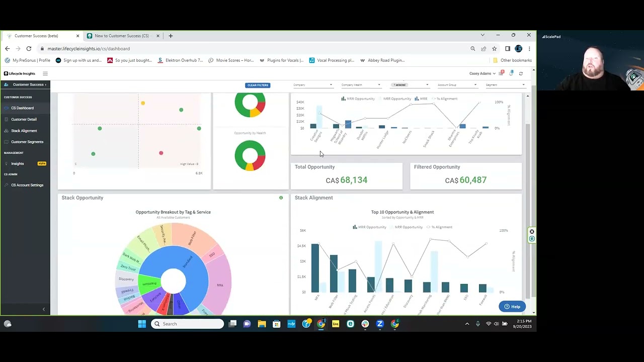Click the green floating extension icon
This screenshot has height=362, width=644.
532,239
